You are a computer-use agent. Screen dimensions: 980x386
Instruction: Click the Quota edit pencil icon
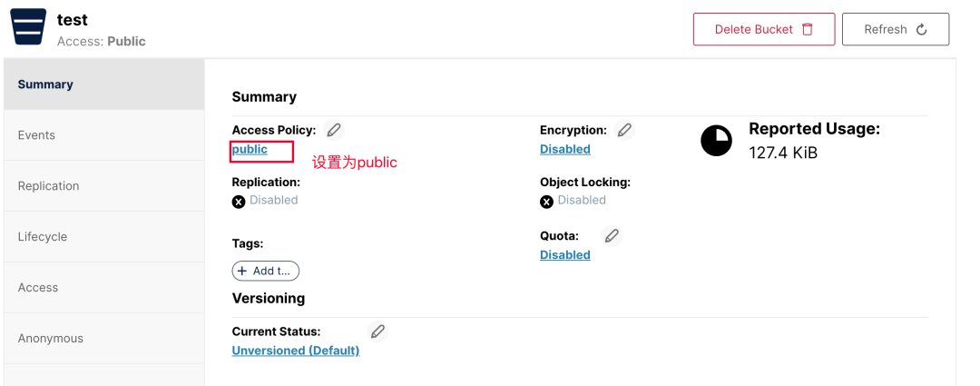(612, 236)
